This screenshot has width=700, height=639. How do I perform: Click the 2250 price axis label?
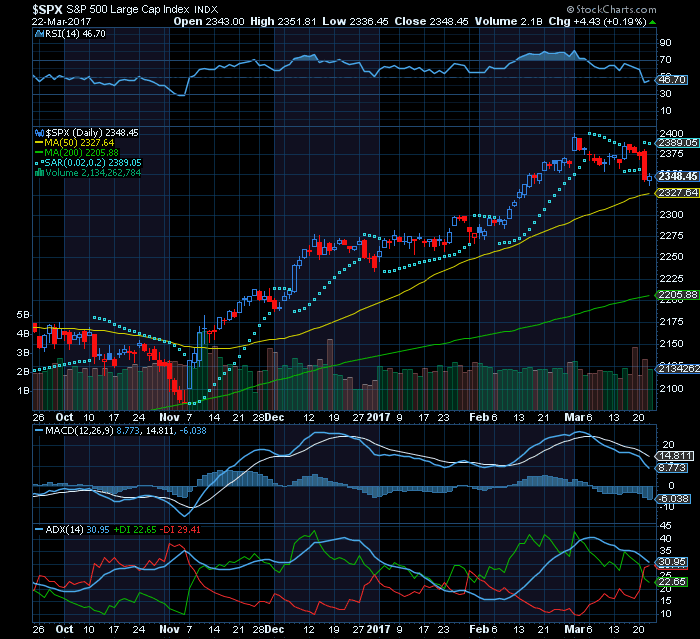[x=671, y=257]
